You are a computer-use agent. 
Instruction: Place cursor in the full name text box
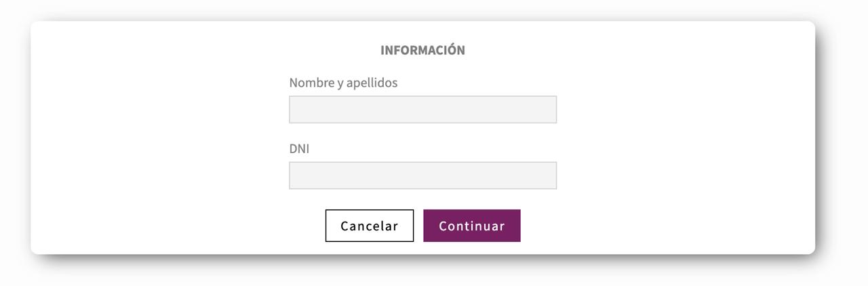(x=422, y=109)
